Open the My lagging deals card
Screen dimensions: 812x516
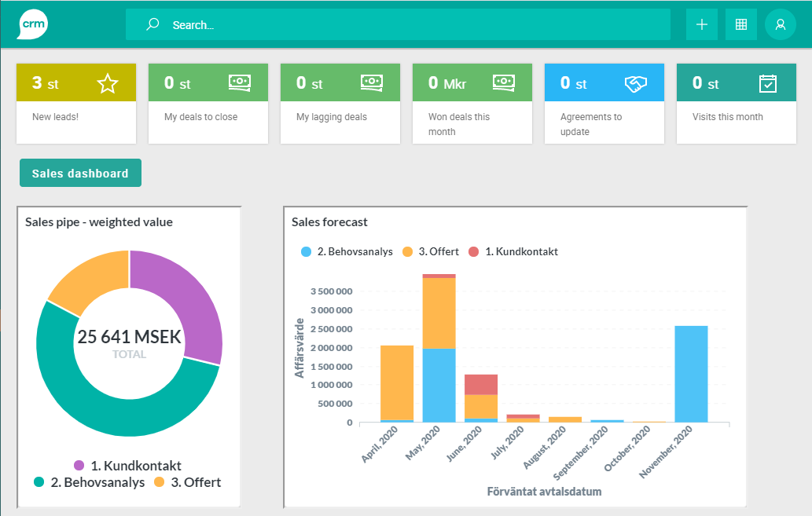(x=340, y=104)
